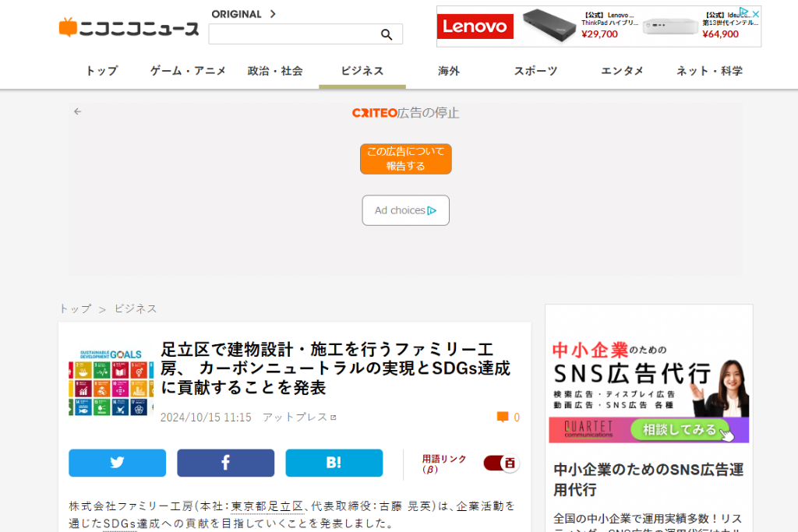Click the Niconico News logo

pos(129,29)
